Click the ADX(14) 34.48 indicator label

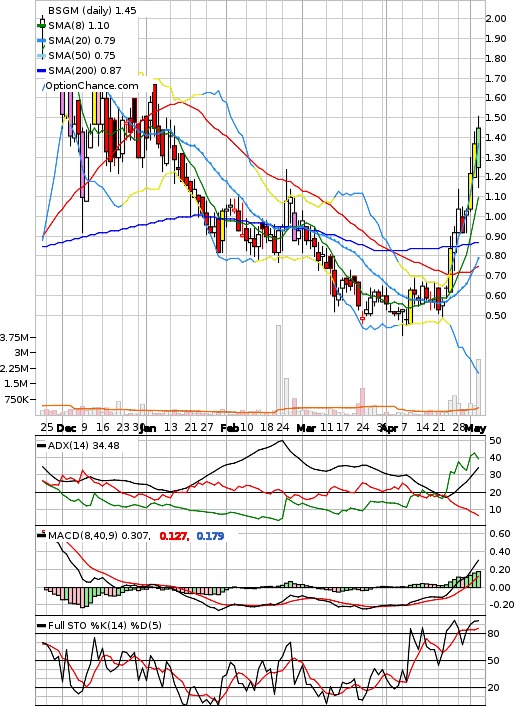click(x=84, y=445)
